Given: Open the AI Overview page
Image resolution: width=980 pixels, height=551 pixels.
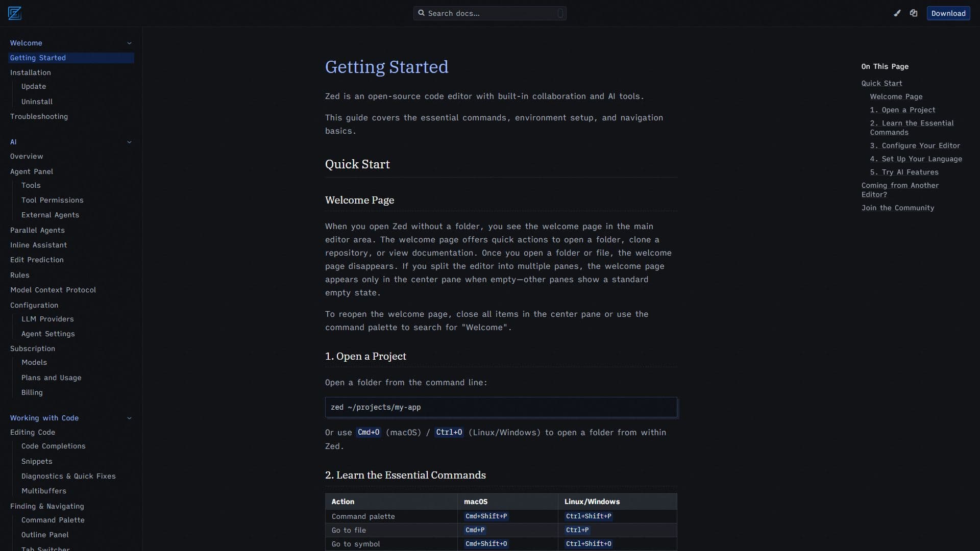Looking at the screenshot, I should [x=27, y=156].
